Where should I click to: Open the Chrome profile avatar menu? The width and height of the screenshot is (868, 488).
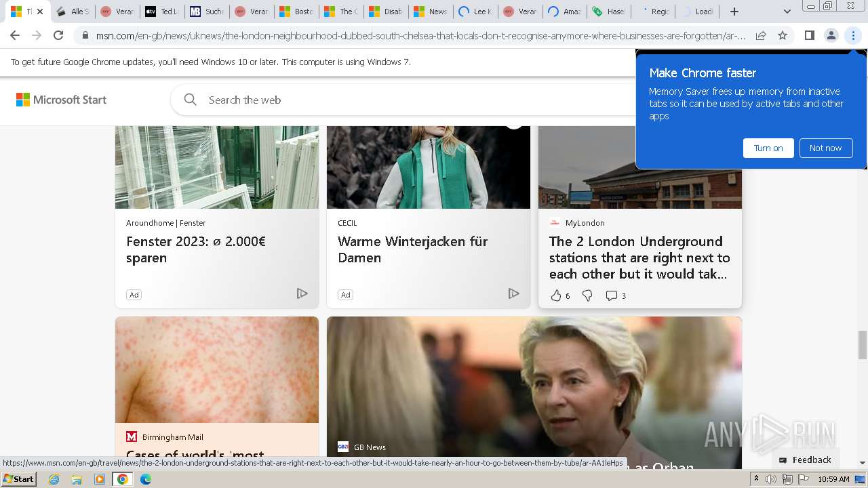831,35
